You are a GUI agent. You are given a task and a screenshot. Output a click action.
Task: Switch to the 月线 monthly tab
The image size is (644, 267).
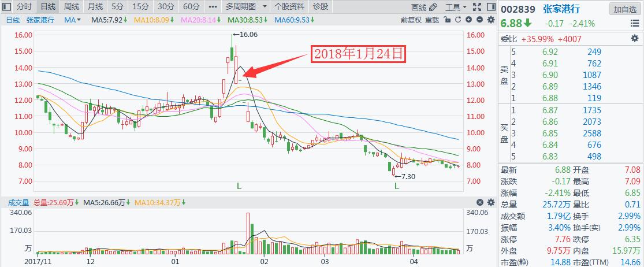[95, 6]
